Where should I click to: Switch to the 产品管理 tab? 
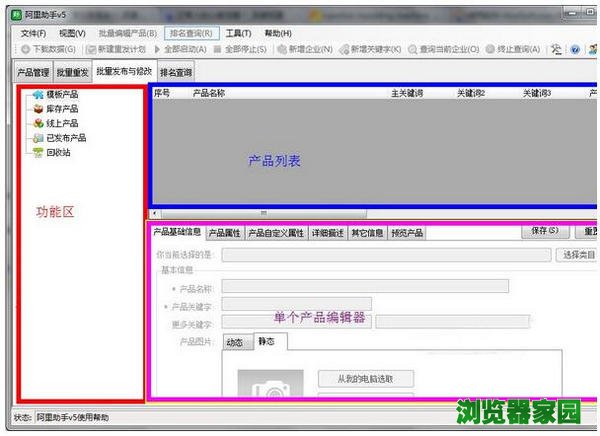[33, 72]
